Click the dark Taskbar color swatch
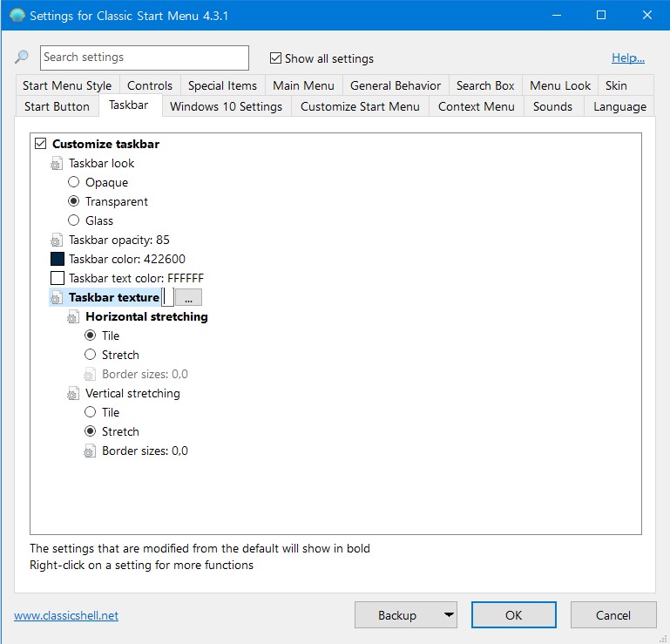 coord(58,259)
